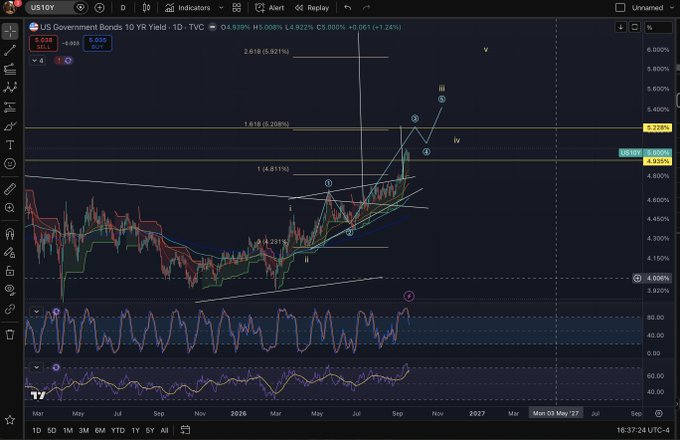
Task: Create an Alert
Action: [269, 8]
